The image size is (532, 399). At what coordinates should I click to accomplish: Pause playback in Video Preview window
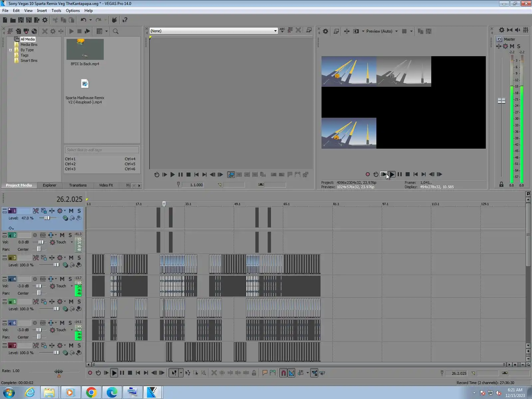pos(400,174)
